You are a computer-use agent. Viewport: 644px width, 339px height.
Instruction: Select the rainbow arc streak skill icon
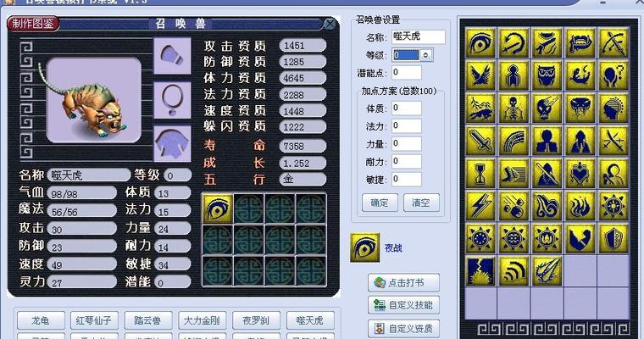pyautogui.click(x=514, y=141)
